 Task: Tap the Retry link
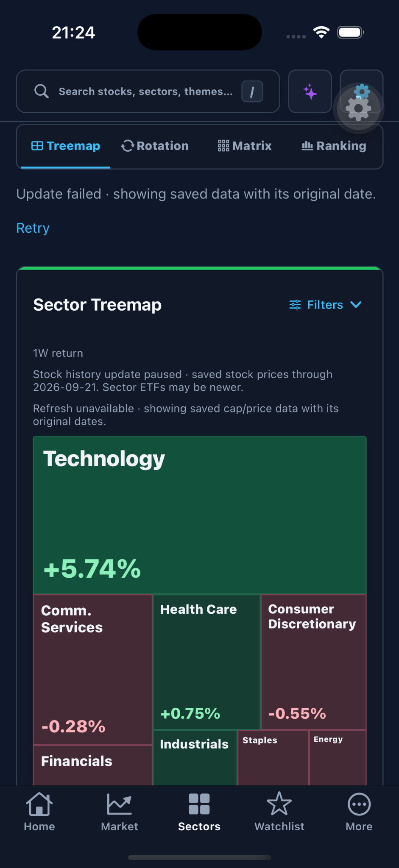[33, 228]
